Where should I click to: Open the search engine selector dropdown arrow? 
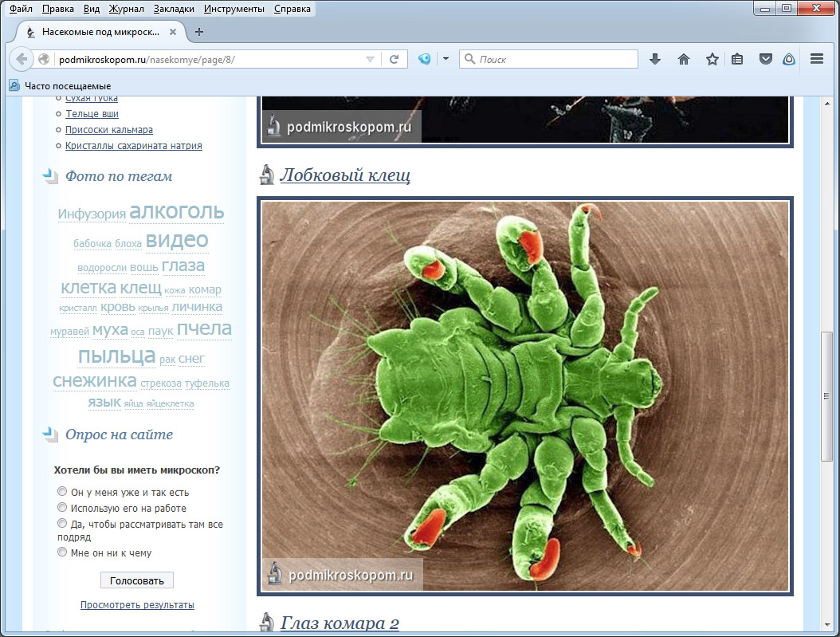click(446, 59)
